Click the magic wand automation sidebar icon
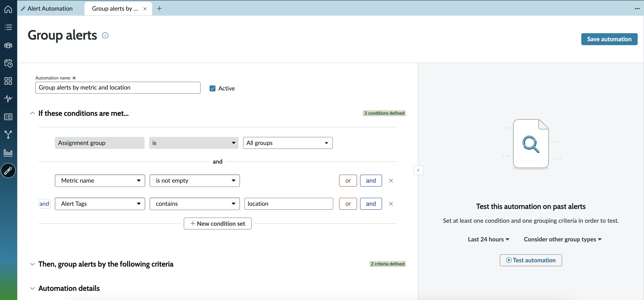Screen dimensions: 644x300 tap(8, 171)
